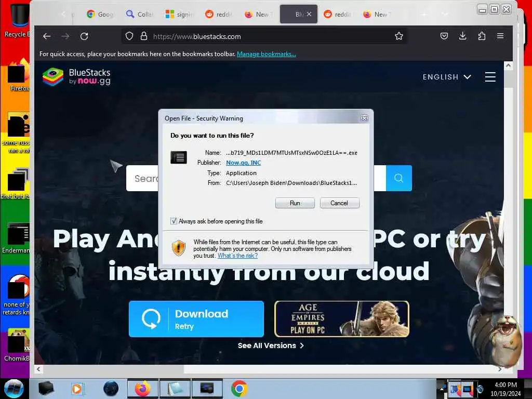This screenshot has width=532, height=399.
Task: Open Google Chrome from the taskbar
Action: pos(239,389)
